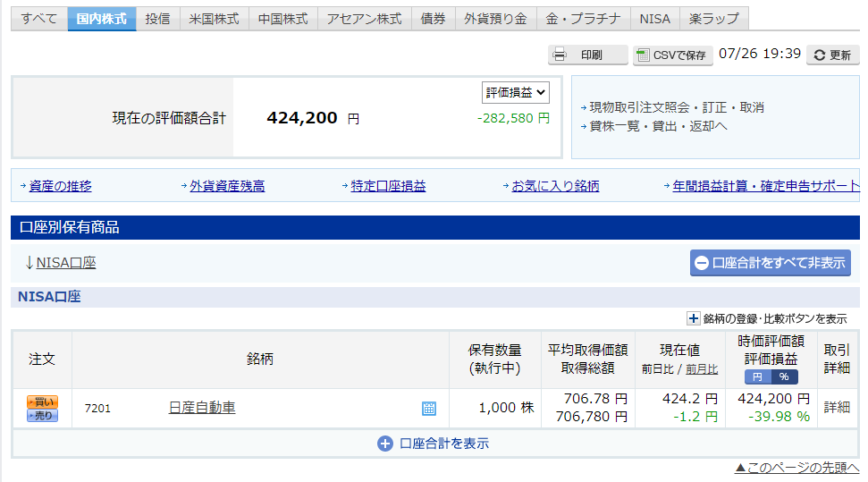This screenshot has height=482, width=868.
Task: Switch to the 楽ラップ tab
Action: point(714,19)
